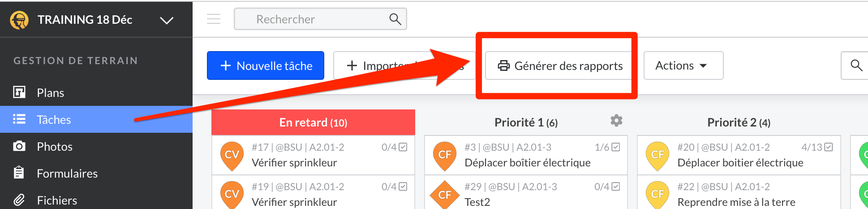Click the magnifier icon in Rechercher field
The image size is (868, 209).
coord(395,19)
